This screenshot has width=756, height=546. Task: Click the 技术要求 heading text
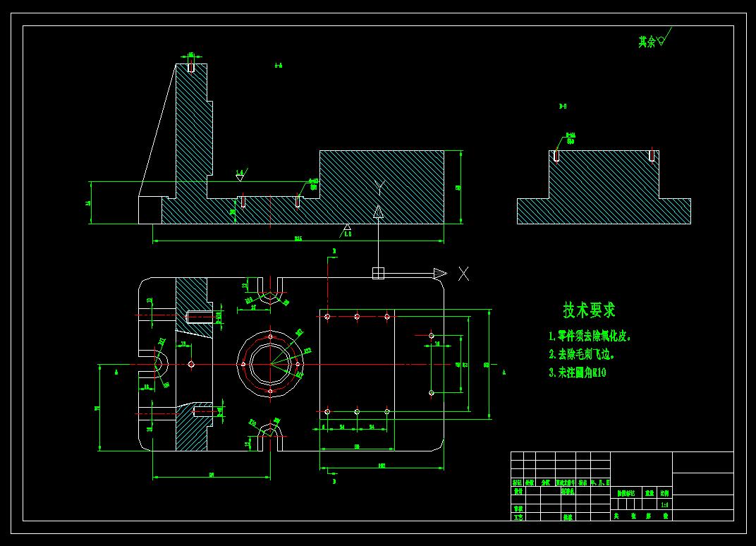pos(589,310)
